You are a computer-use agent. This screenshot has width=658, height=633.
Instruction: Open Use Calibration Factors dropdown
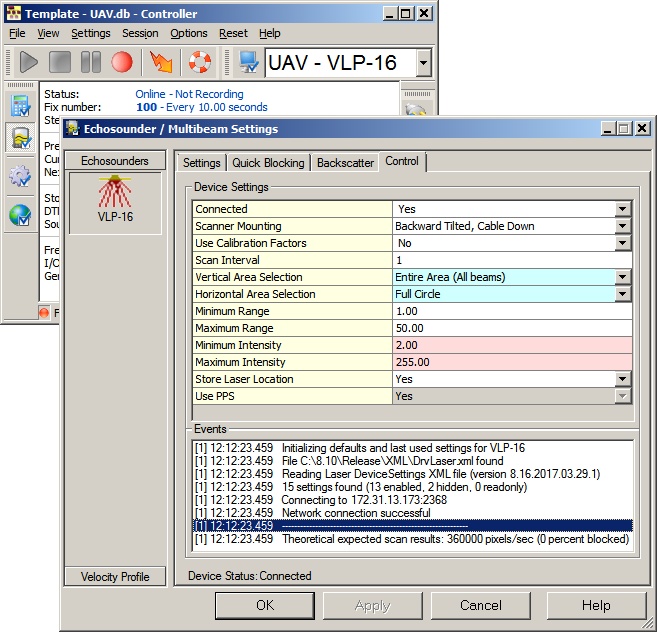(623, 243)
